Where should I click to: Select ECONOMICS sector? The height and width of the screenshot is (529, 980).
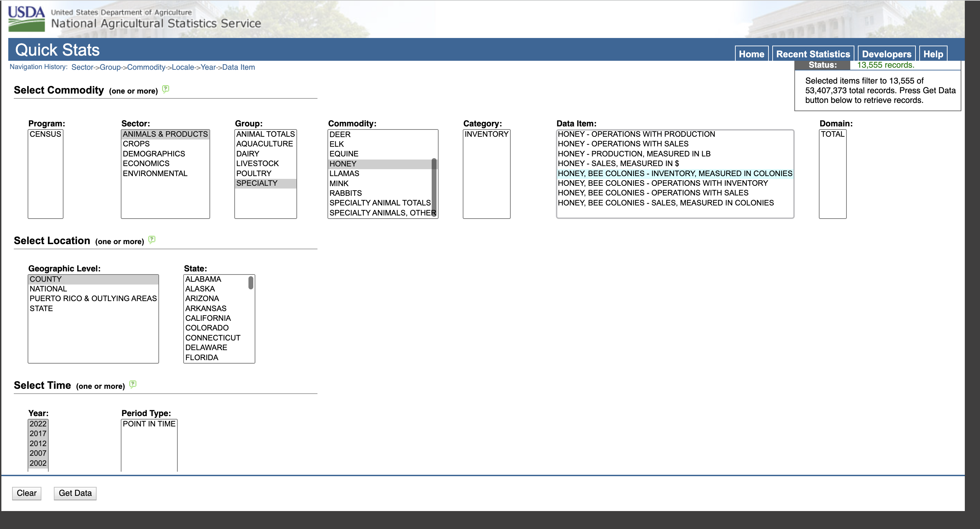pos(165,164)
